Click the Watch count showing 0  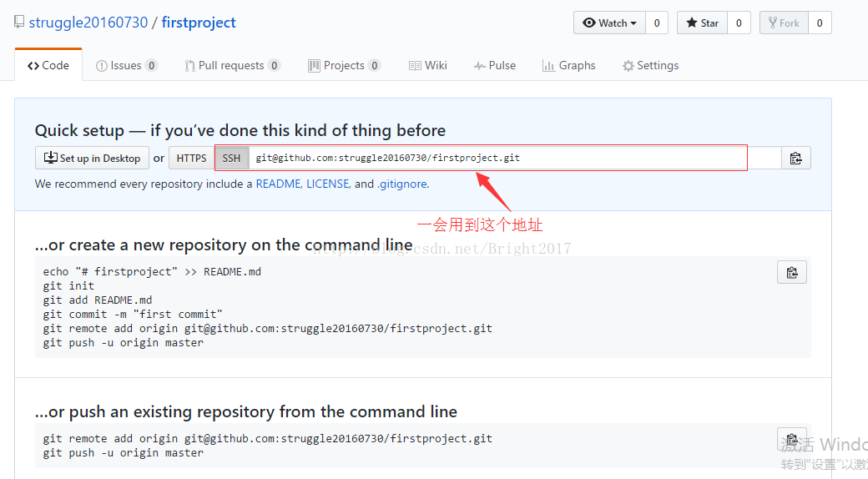click(657, 23)
